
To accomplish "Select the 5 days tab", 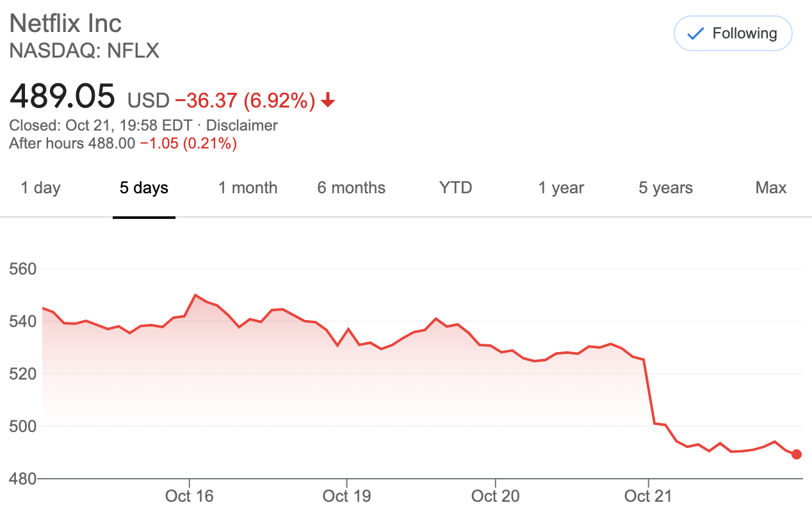I will pos(144,188).
